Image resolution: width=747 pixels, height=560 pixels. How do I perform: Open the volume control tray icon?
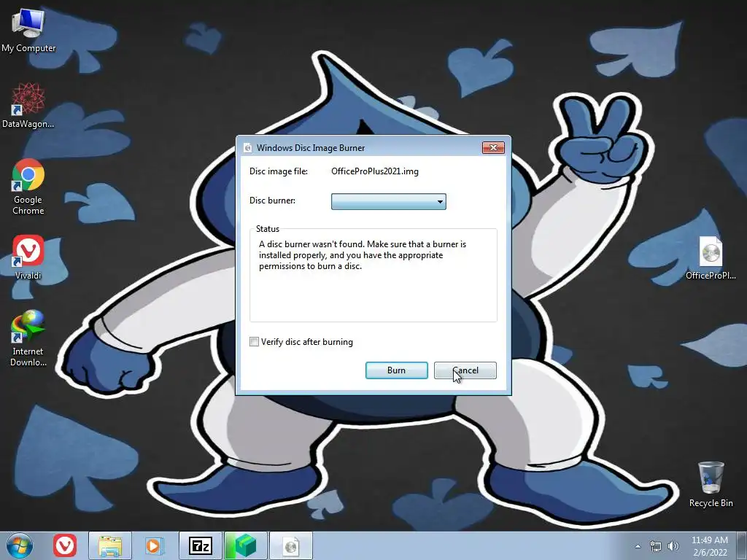pyautogui.click(x=673, y=546)
